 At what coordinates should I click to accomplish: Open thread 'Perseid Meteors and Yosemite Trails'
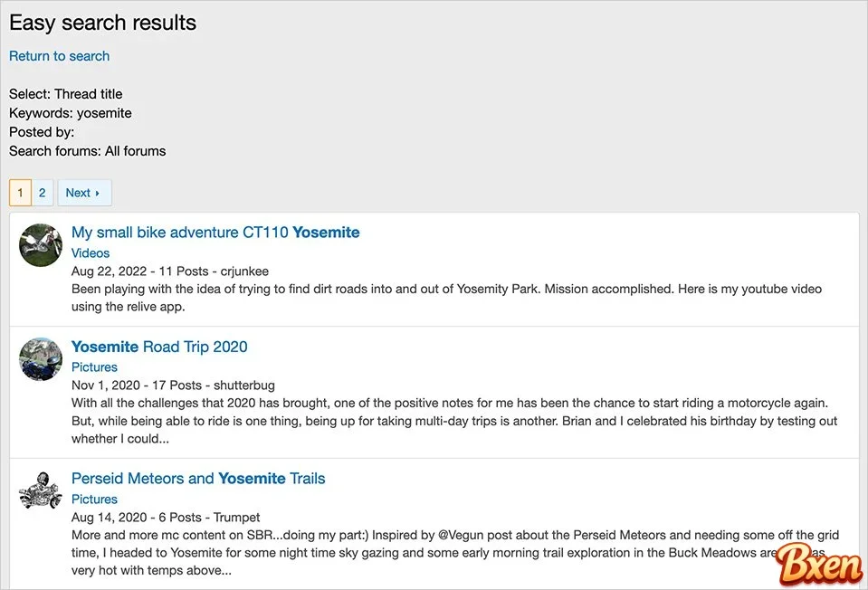(197, 479)
